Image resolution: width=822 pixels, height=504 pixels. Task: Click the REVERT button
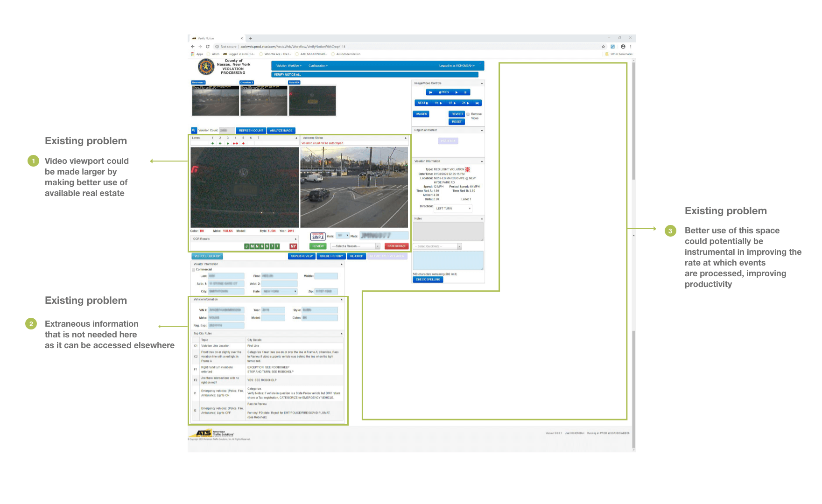coord(457,114)
